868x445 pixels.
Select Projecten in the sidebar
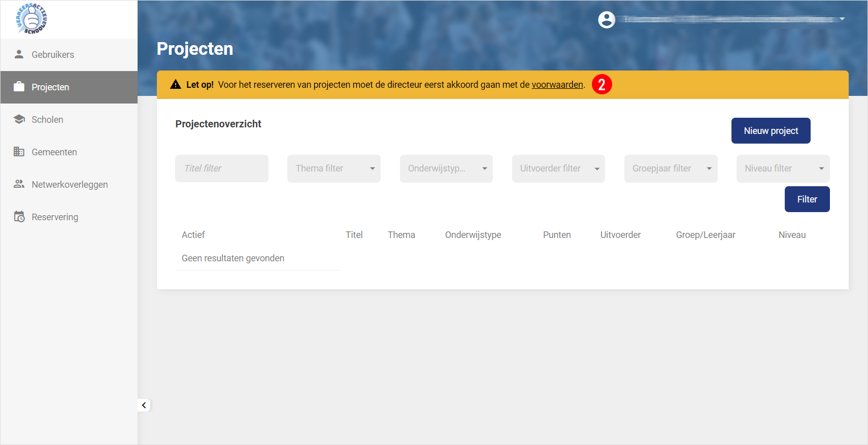click(x=69, y=87)
